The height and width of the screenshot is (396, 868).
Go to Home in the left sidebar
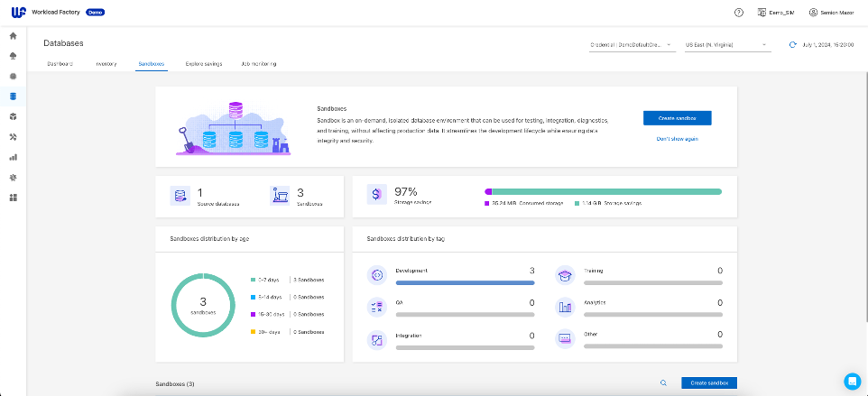pyautogui.click(x=13, y=36)
